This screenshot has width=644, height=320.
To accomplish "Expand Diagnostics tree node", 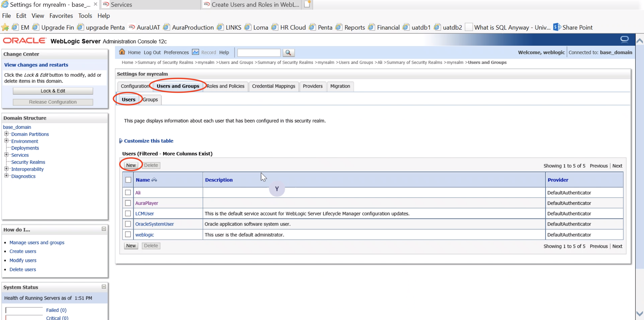I will pos(6,176).
